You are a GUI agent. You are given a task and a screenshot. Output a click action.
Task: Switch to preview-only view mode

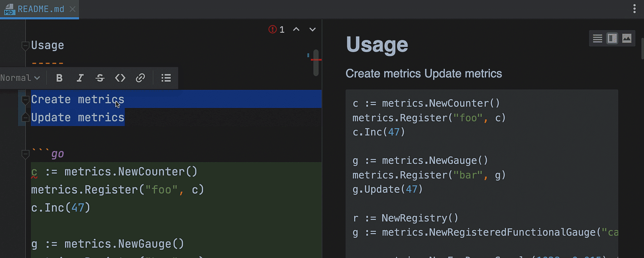627,39
